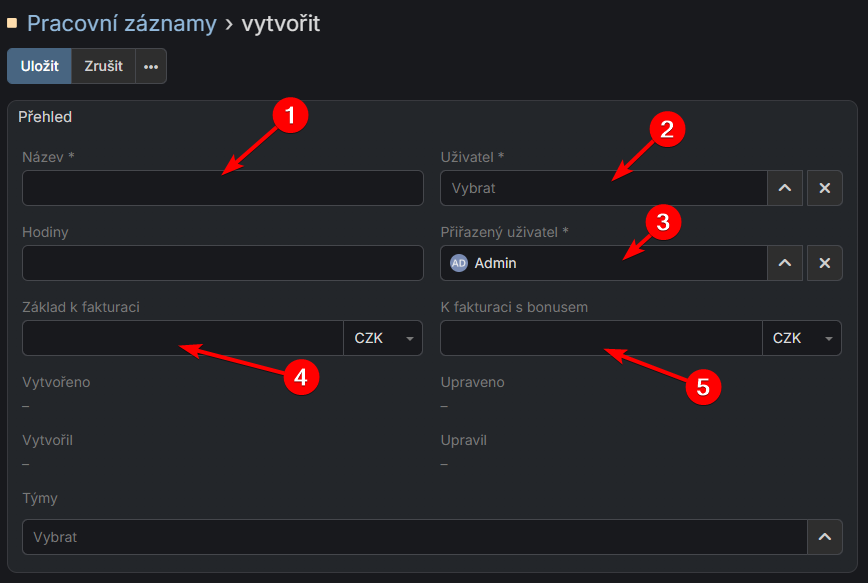Open the CZK currency dropdown for K fakturaci s bonusem
The width and height of the screenshot is (868, 583).
point(802,337)
